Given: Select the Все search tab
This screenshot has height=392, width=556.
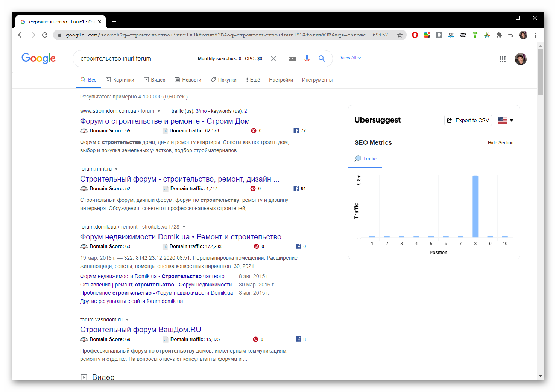Looking at the screenshot, I should pos(88,80).
